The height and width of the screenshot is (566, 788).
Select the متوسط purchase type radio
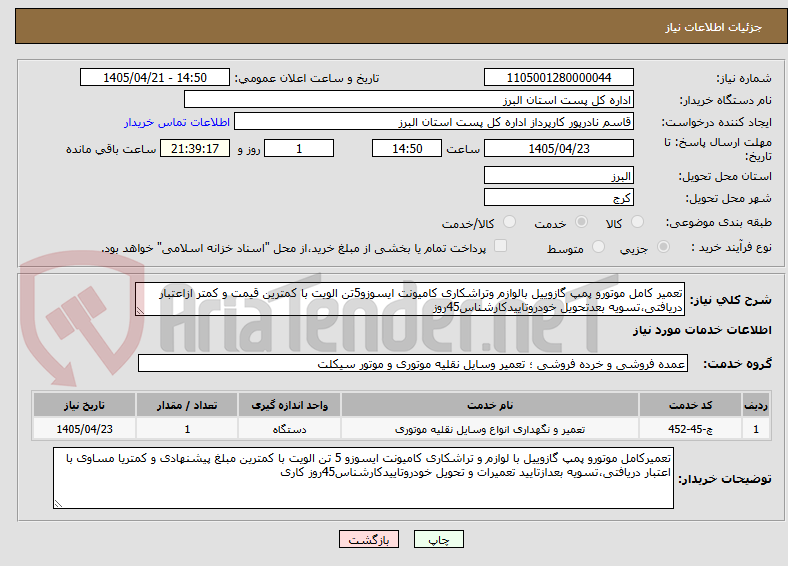(598, 246)
